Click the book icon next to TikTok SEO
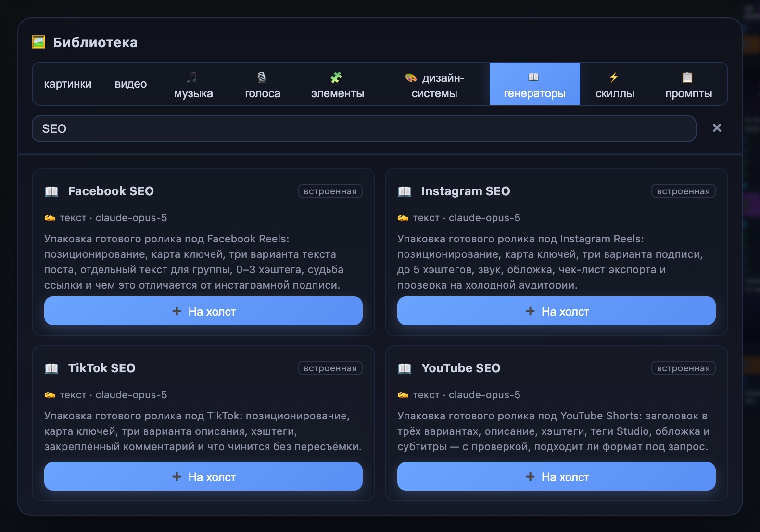The width and height of the screenshot is (760, 532). click(51, 368)
